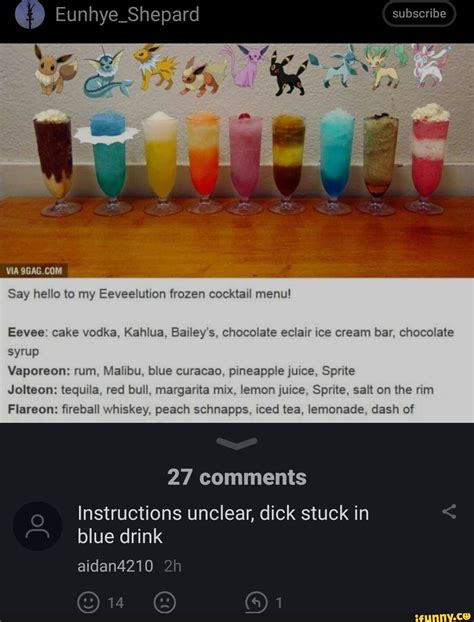Dislike the comment with the frown face icon
The width and height of the screenshot is (474, 622).
[x=165, y=603]
